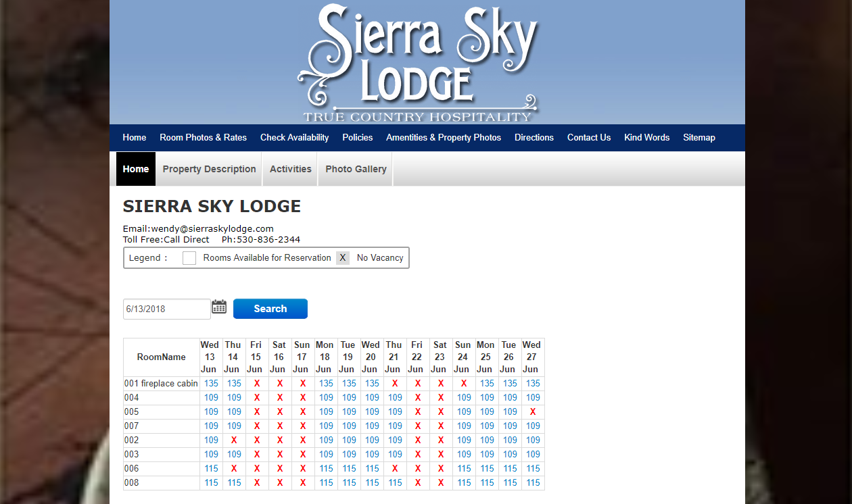Viewport: 852px width, 504px height.
Task: Open the Kind Words page
Action: click(647, 137)
